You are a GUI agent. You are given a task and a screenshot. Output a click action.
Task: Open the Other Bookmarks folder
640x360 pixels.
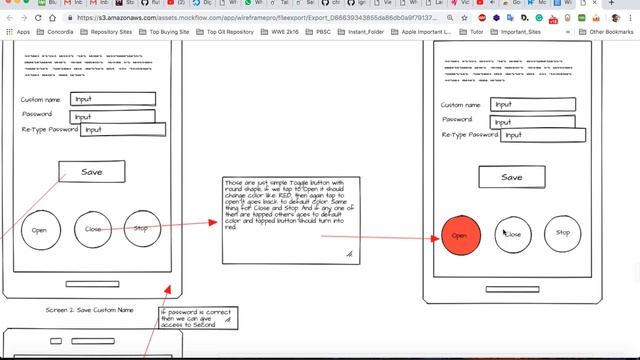(607, 32)
